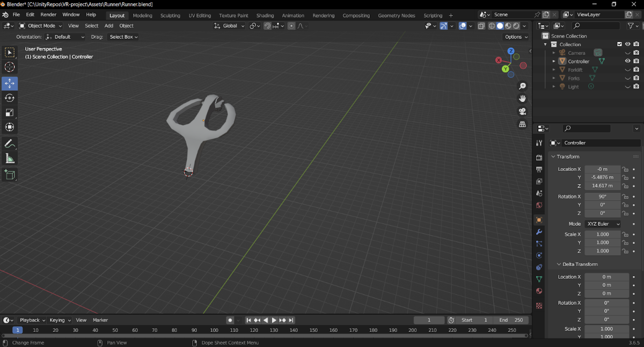Image resolution: width=644 pixels, height=347 pixels.
Task: Toggle viewport visibility of the Controller object
Action: [x=627, y=61]
